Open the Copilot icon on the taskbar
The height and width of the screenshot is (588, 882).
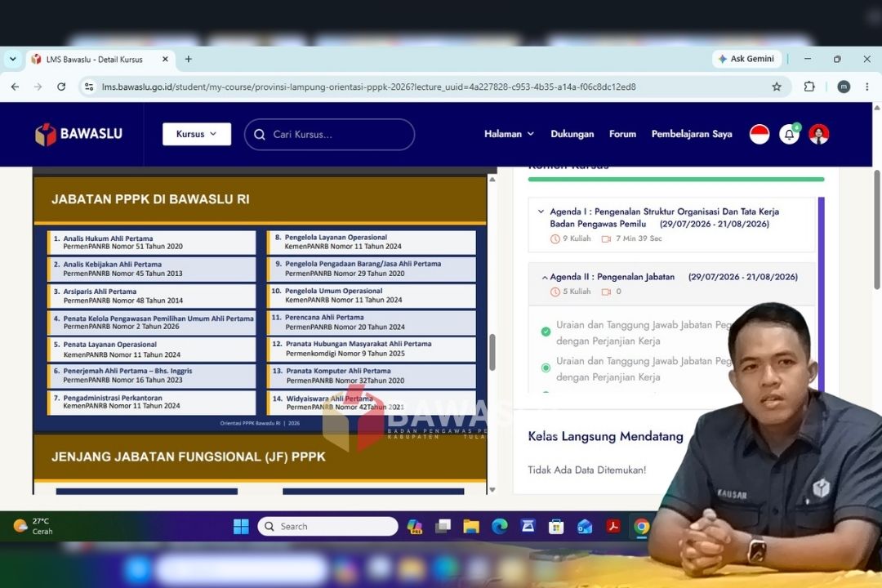(x=415, y=526)
